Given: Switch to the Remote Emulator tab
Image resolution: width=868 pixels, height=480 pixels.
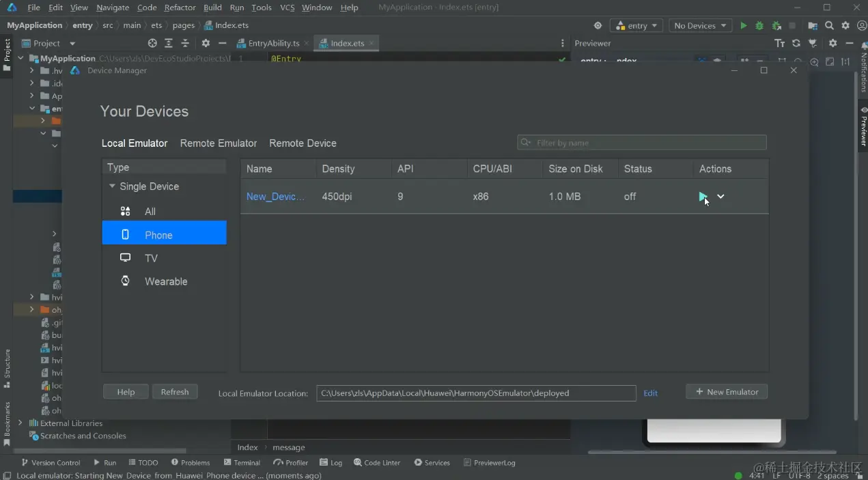Looking at the screenshot, I should pyautogui.click(x=219, y=143).
